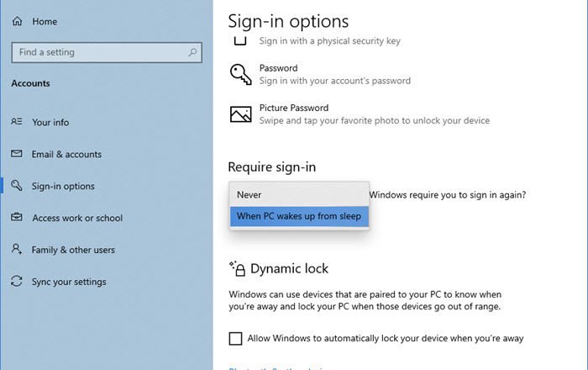Expand the Password sign-in option
This screenshot has height=370, width=588.
[x=334, y=74]
